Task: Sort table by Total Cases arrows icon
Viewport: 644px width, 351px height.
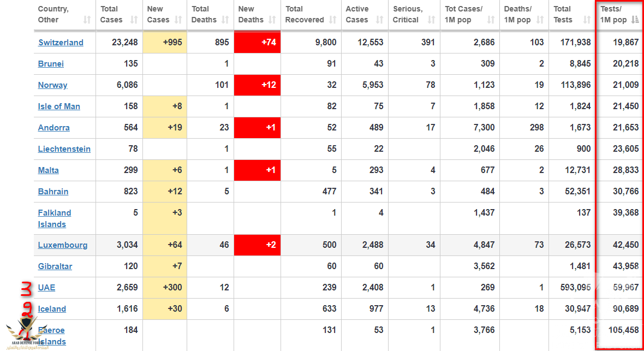Action: coord(134,20)
